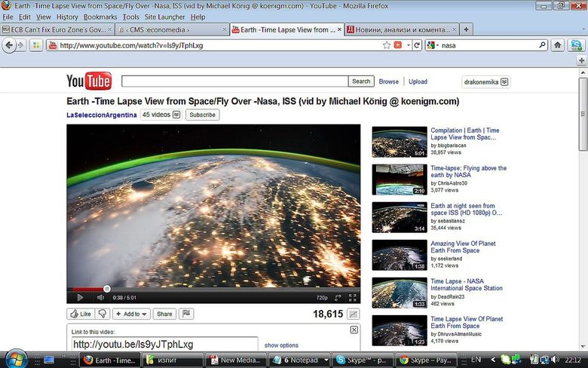
Task: Switch to CMS economedia tab
Action: [171, 29]
